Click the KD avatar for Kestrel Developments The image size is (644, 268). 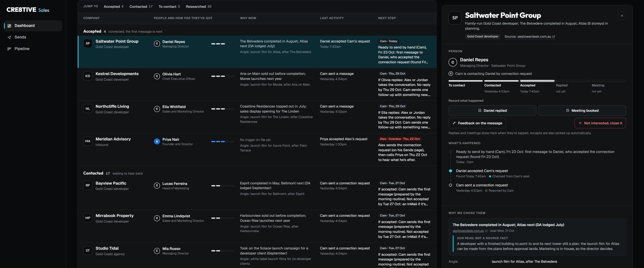click(88, 76)
